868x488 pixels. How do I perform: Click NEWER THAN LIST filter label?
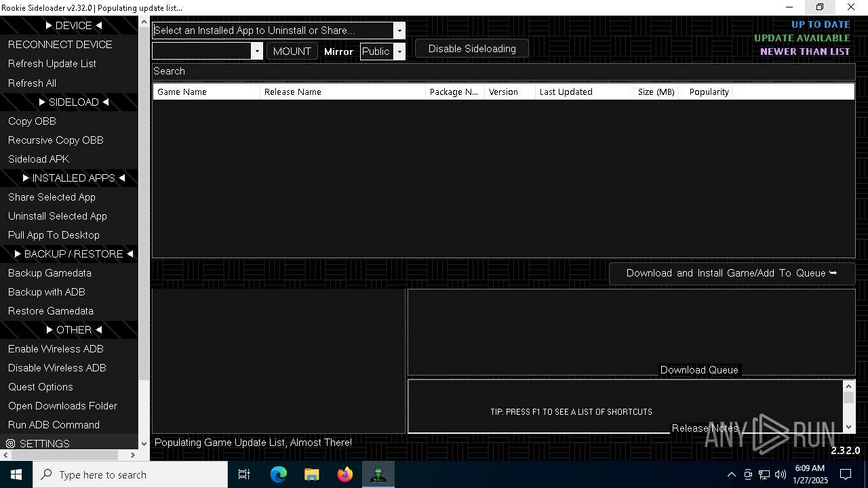point(805,52)
